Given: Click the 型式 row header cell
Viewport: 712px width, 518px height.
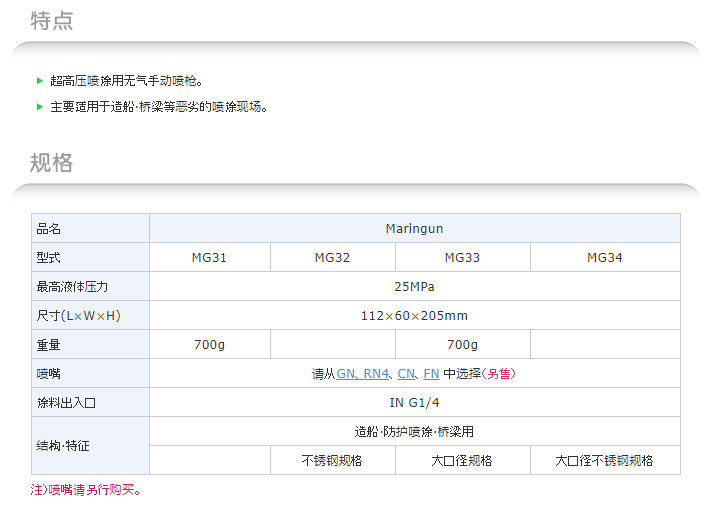Looking at the screenshot, I should pos(90,257).
